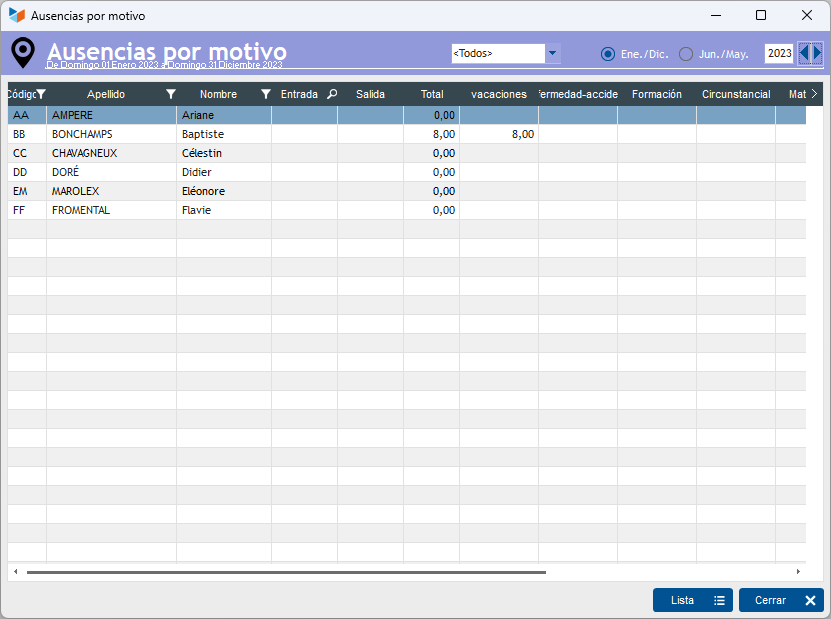Click the vacaciones column header

(499, 94)
